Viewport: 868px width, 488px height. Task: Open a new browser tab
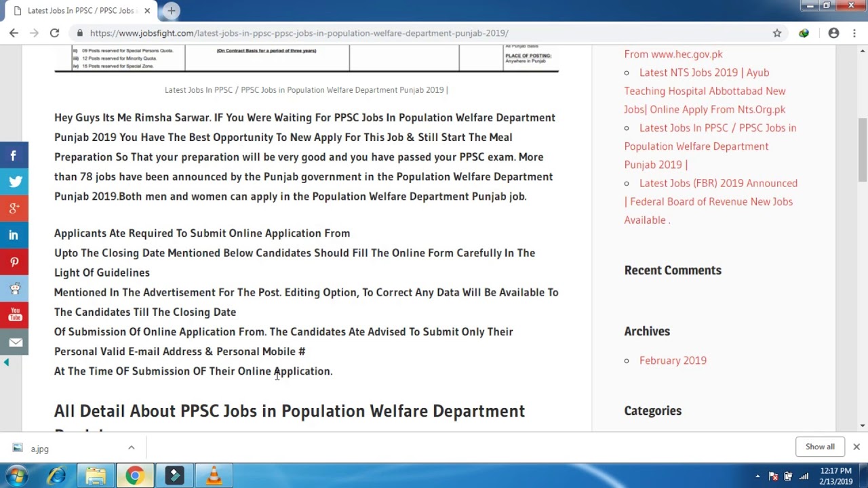coord(171,10)
